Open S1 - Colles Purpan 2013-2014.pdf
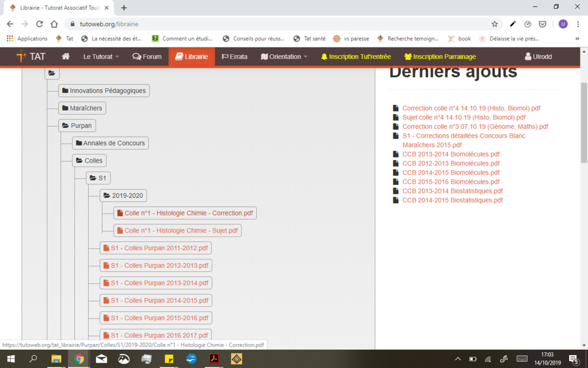Screen dimensions: 588x368 155,283
